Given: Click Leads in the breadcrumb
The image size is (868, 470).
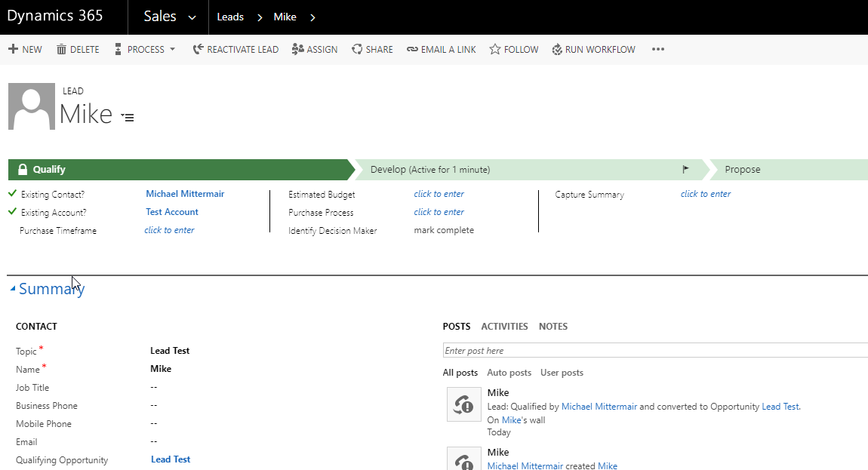Looking at the screenshot, I should [230, 17].
